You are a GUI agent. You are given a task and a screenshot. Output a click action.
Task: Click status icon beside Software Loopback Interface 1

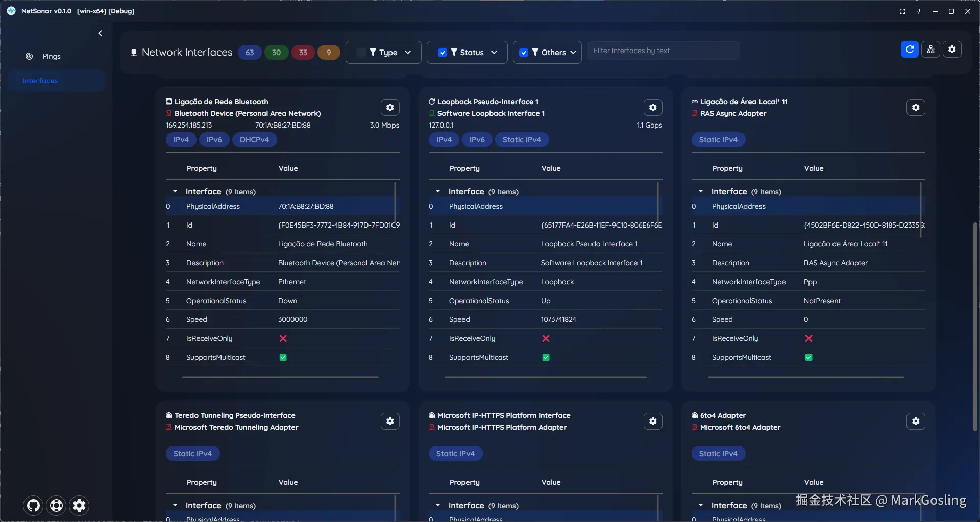pos(432,113)
